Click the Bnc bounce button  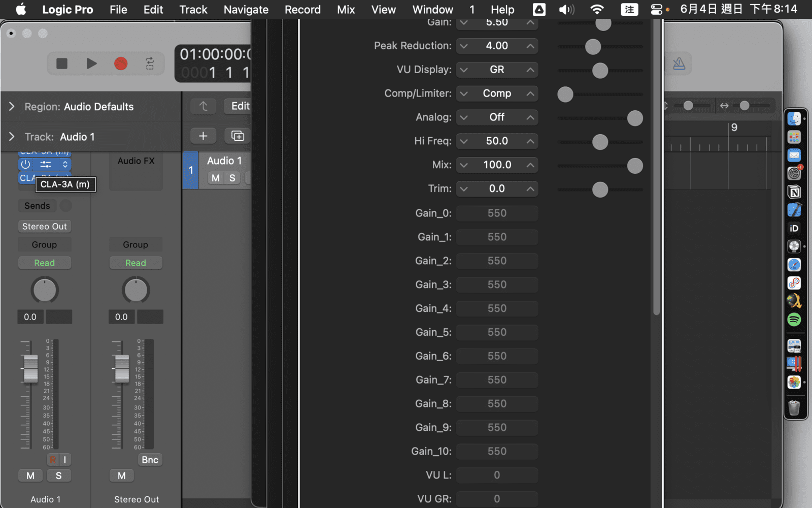pyautogui.click(x=150, y=460)
